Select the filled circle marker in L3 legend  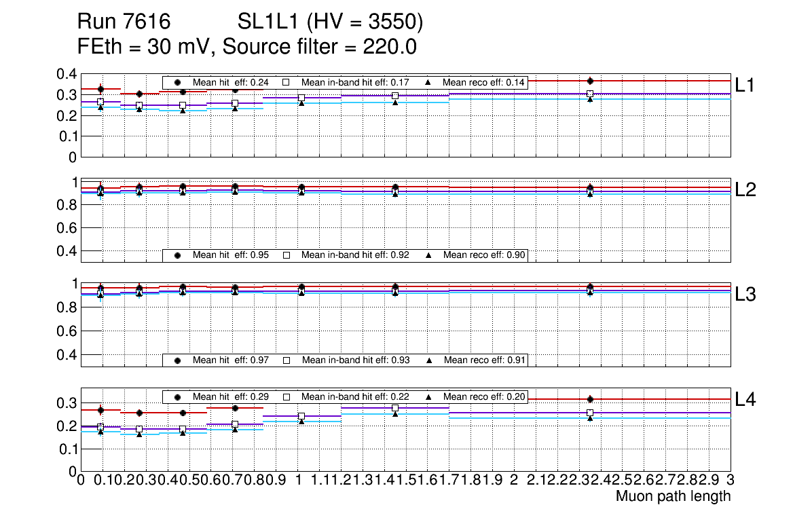click(x=178, y=360)
